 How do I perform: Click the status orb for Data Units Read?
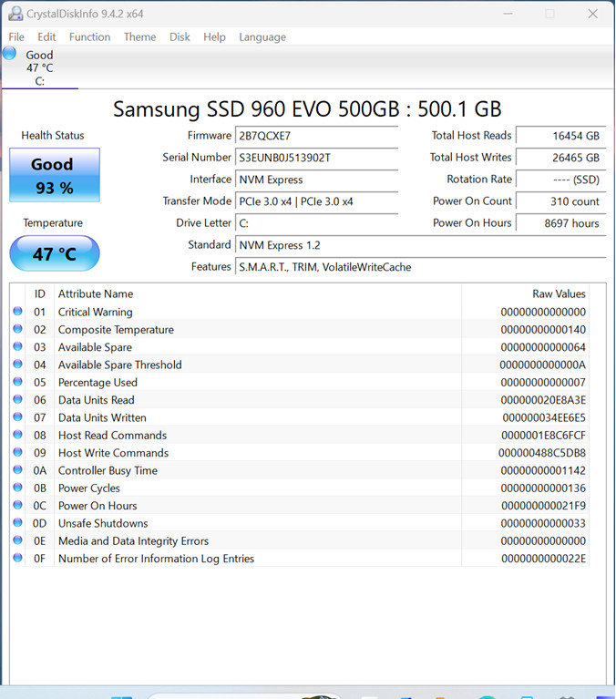point(18,399)
